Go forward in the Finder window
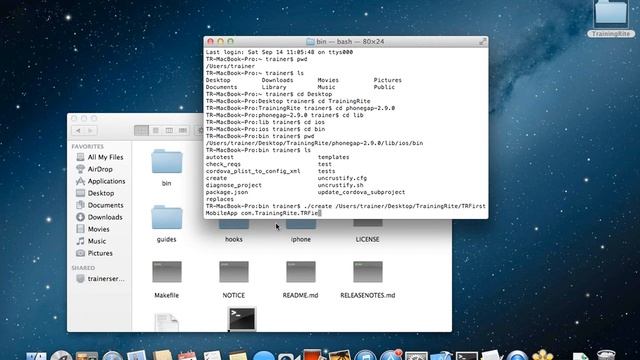Viewport: 640px width, 360px height. click(91, 131)
